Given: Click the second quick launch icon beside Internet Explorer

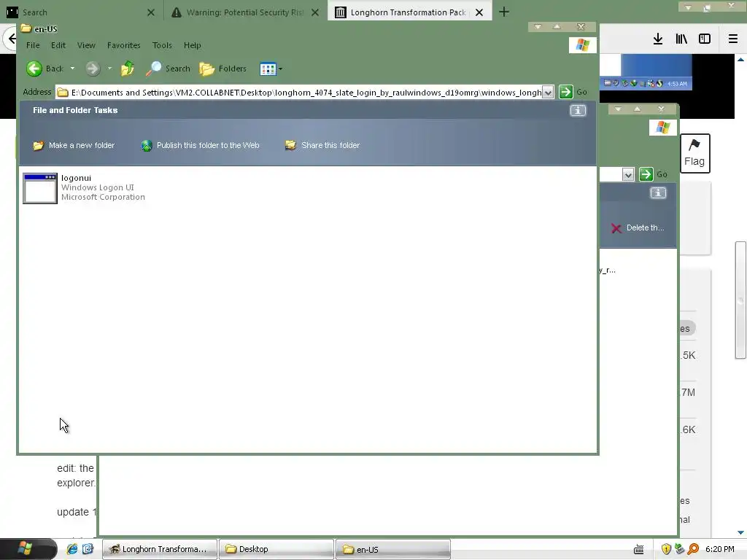Looking at the screenshot, I should click(88, 549).
